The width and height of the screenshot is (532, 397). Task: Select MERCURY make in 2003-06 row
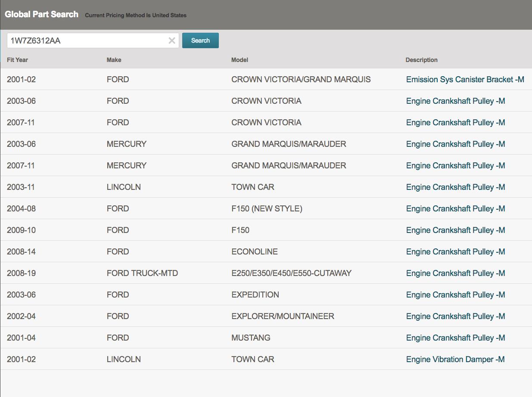click(127, 144)
